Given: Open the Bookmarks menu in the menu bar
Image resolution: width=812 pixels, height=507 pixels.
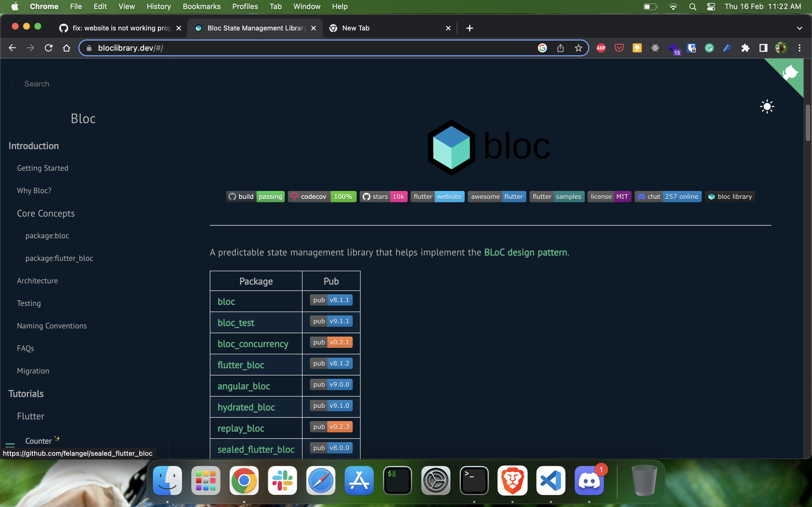Looking at the screenshot, I should [202, 6].
